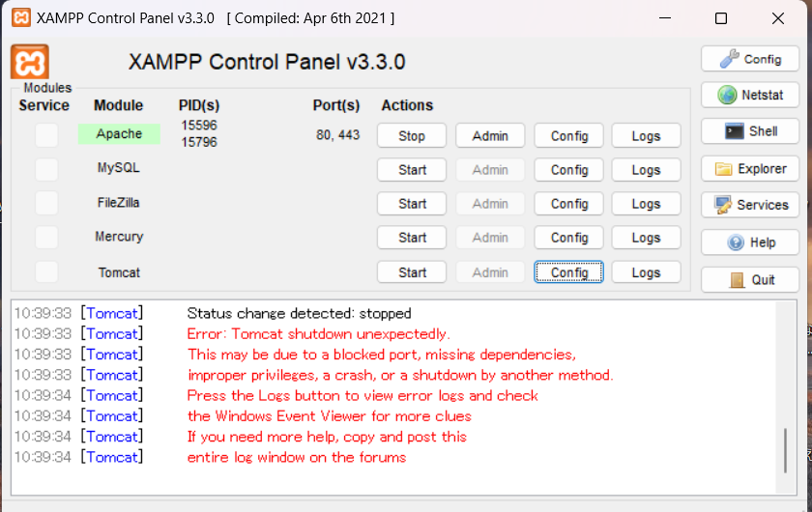
Task: Click the Quit door button
Action: (750, 280)
